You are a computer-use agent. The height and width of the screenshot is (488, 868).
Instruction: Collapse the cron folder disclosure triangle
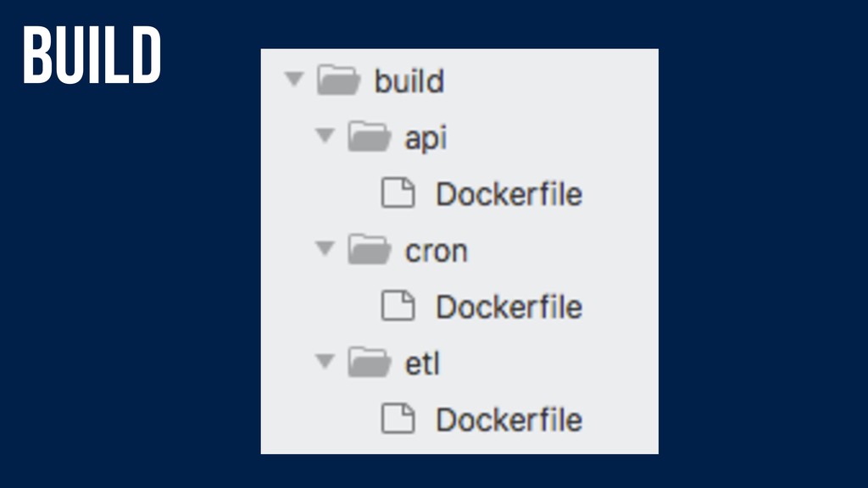325,249
